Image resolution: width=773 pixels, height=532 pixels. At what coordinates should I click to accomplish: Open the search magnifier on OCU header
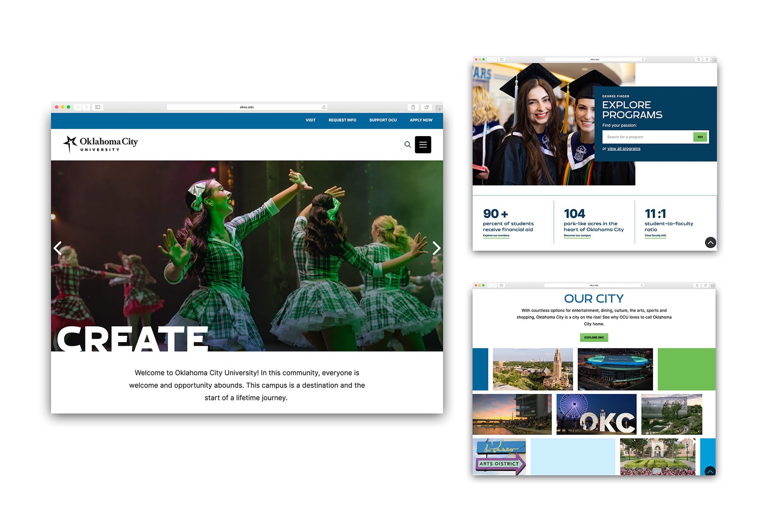[x=407, y=145]
